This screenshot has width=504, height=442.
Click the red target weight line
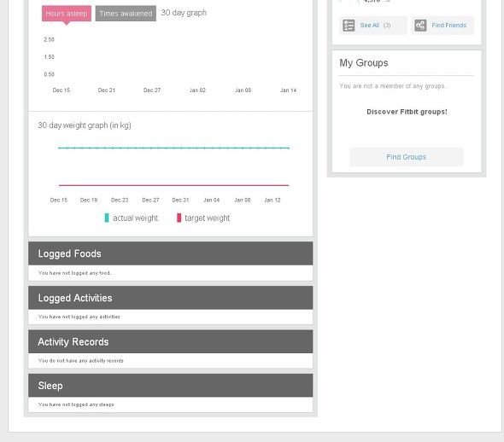[x=174, y=185]
